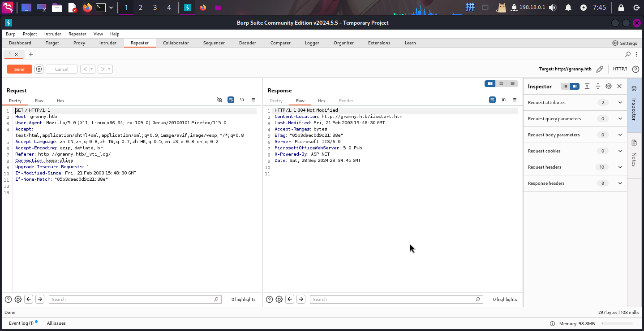Toggle line wrap in Request editor

pos(231,100)
